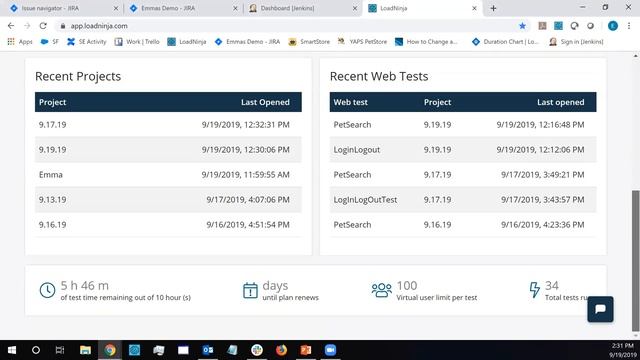Click the page vertical scrollbar thumb
The height and width of the screenshot is (360, 640).
click(x=636, y=260)
